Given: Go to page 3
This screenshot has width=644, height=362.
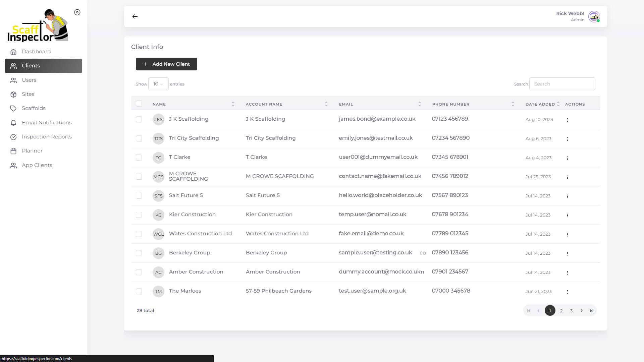Looking at the screenshot, I should point(571,311).
